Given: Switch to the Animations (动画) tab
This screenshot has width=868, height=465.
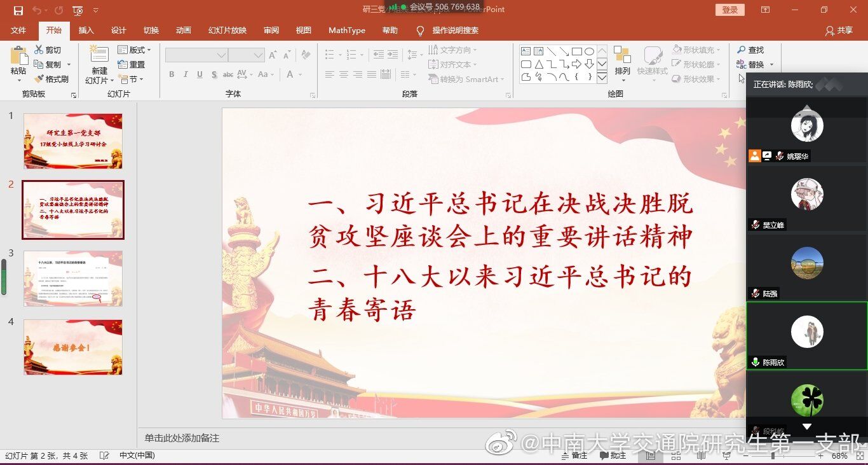Looking at the screenshot, I should (183, 31).
